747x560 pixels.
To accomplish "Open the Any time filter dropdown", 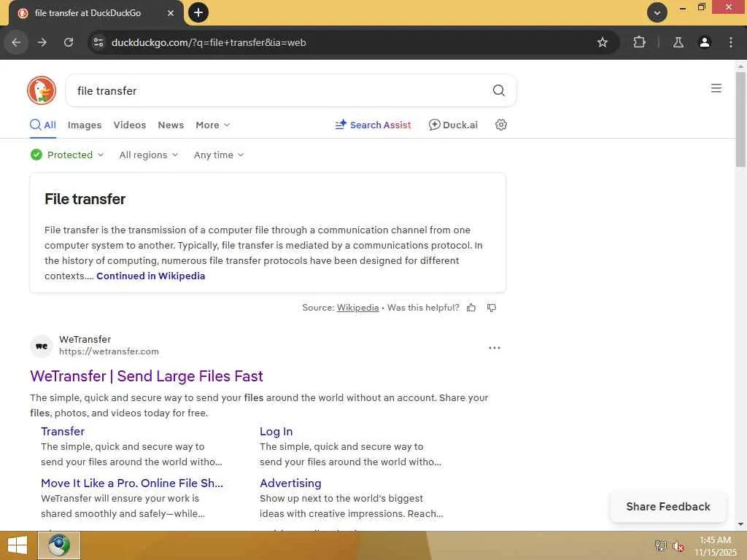I will click(219, 155).
